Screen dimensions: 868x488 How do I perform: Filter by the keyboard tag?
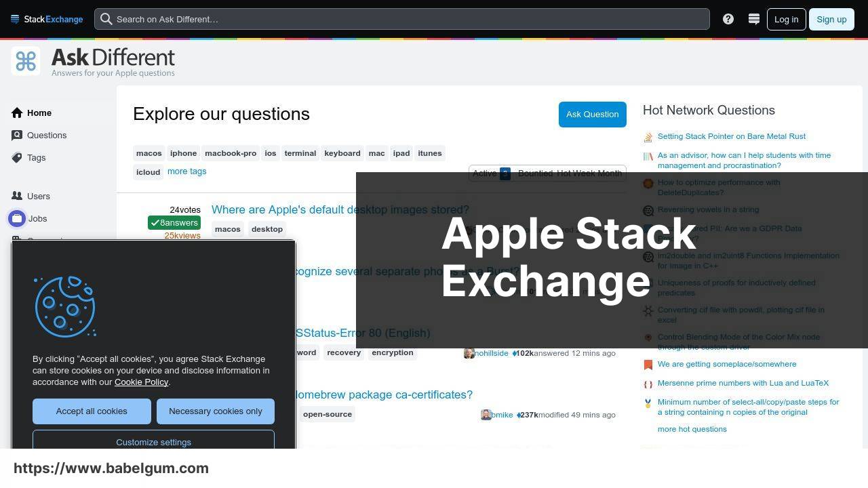tap(342, 153)
